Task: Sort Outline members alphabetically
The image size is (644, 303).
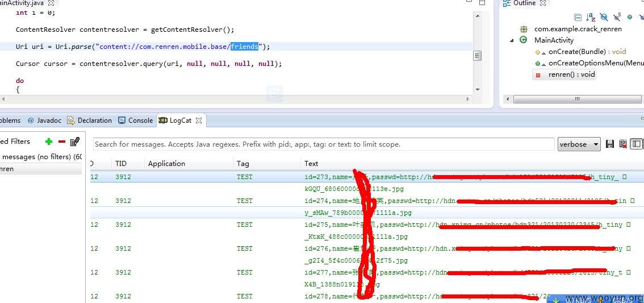Action: 591,17
